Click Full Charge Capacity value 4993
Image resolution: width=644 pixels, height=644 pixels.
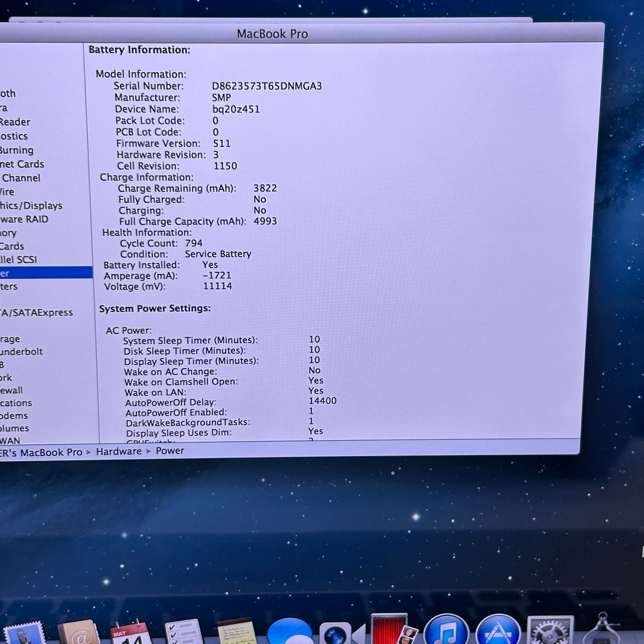coord(265,221)
